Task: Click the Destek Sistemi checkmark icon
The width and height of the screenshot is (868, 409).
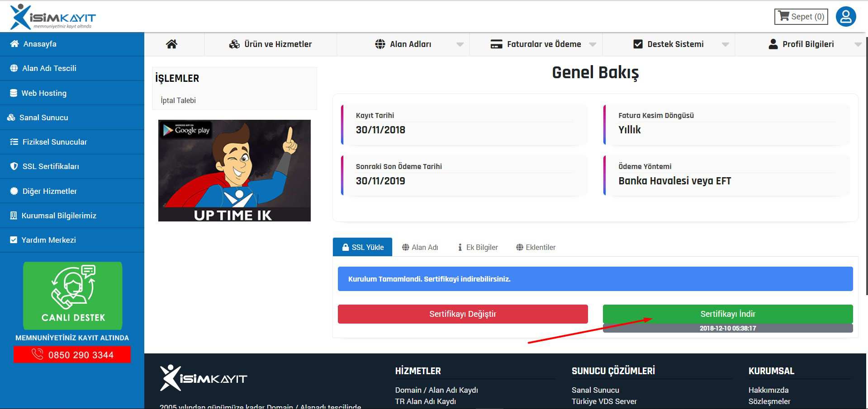Action: pos(638,44)
